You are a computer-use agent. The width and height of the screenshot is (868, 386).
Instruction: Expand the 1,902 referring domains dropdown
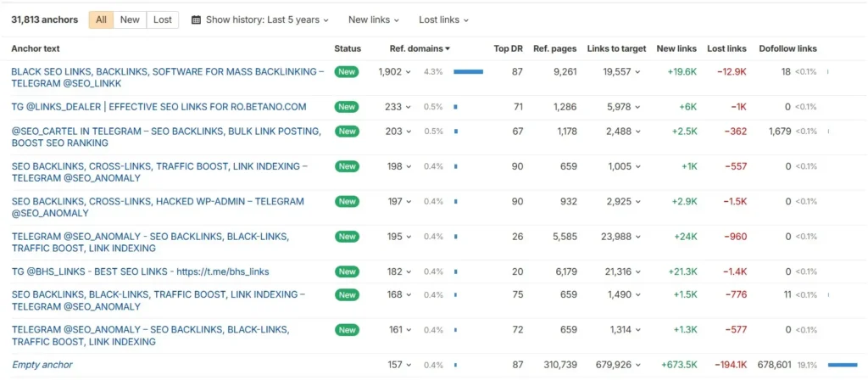(395, 72)
